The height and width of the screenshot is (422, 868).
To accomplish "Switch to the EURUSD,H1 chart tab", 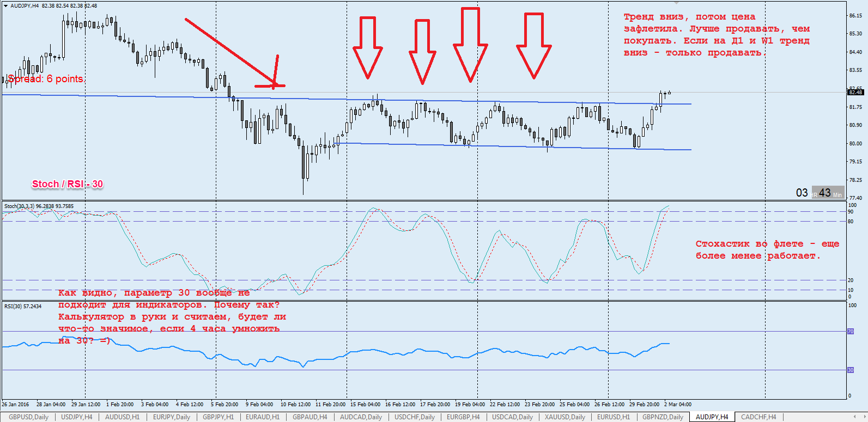I will click(x=613, y=417).
